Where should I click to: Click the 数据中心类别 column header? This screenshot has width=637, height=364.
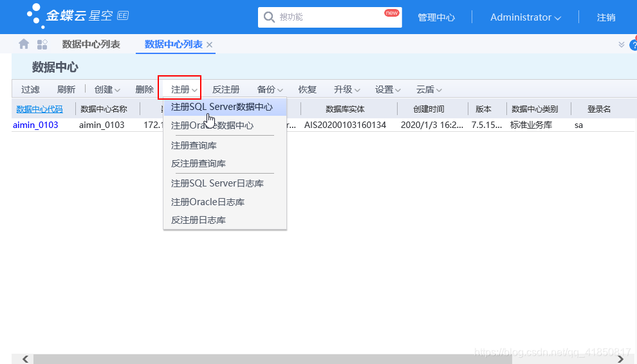point(535,109)
